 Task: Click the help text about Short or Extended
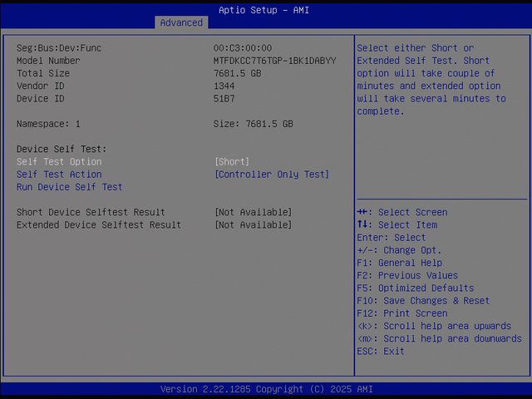pos(431,80)
